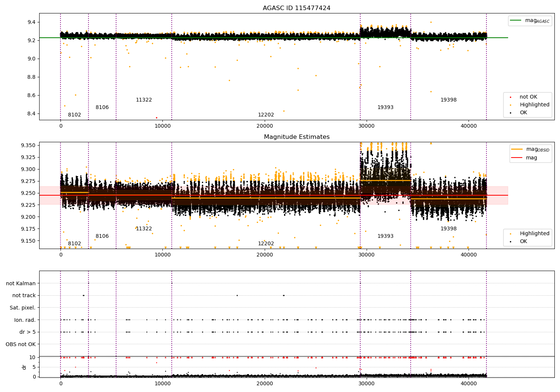Select the 'OBS not OK' row label

(21, 344)
